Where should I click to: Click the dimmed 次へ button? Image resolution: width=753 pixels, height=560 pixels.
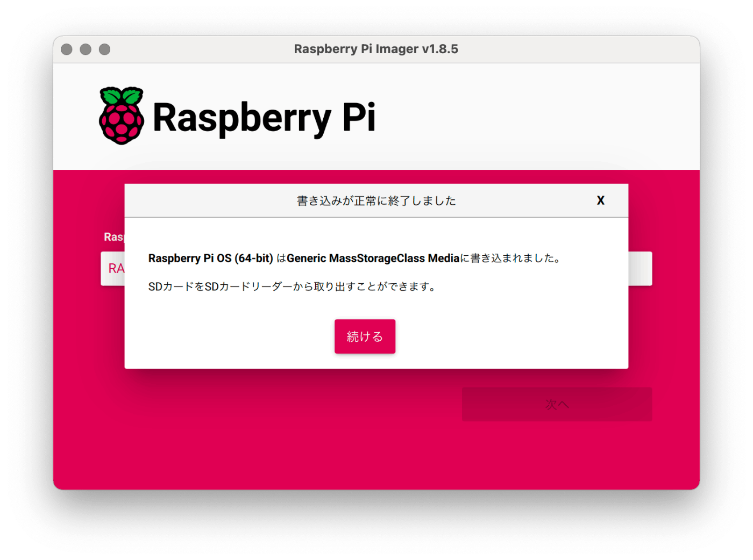click(557, 404)
